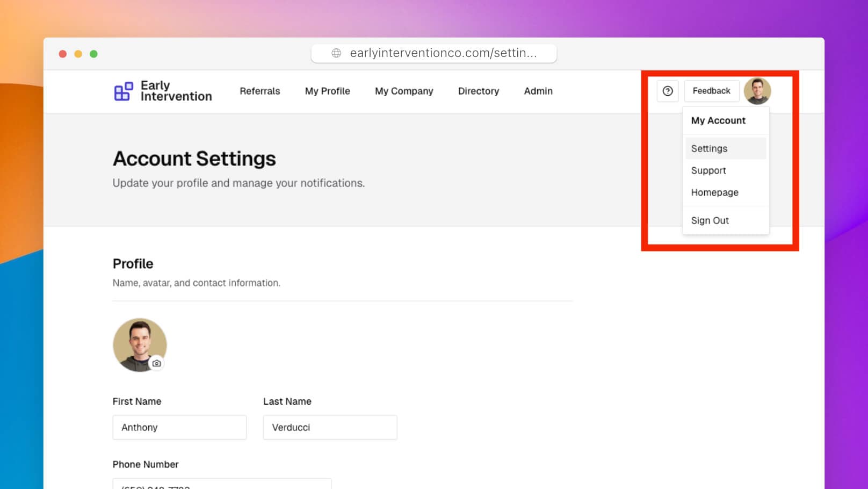Go to My Profile page

click(x=327, y=91)
